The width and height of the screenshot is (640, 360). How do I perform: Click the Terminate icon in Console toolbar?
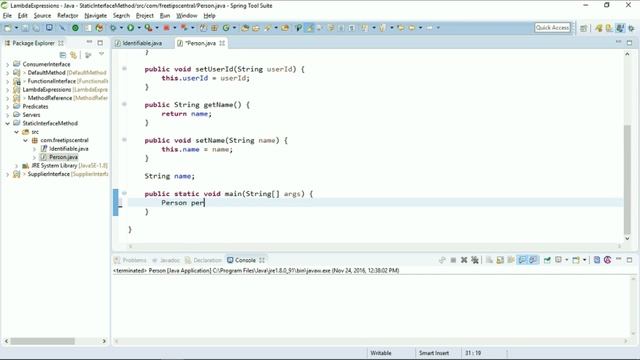click(x=453, y=260)
